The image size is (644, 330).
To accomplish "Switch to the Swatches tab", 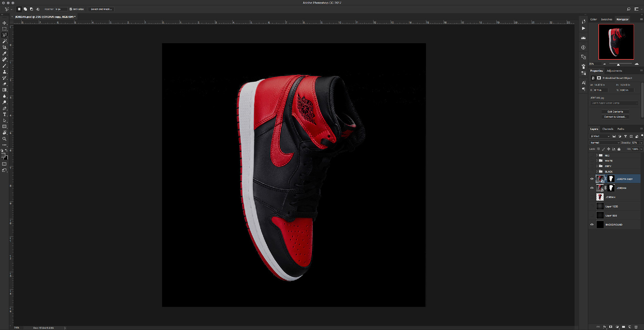I will click(x=606, y=19).
